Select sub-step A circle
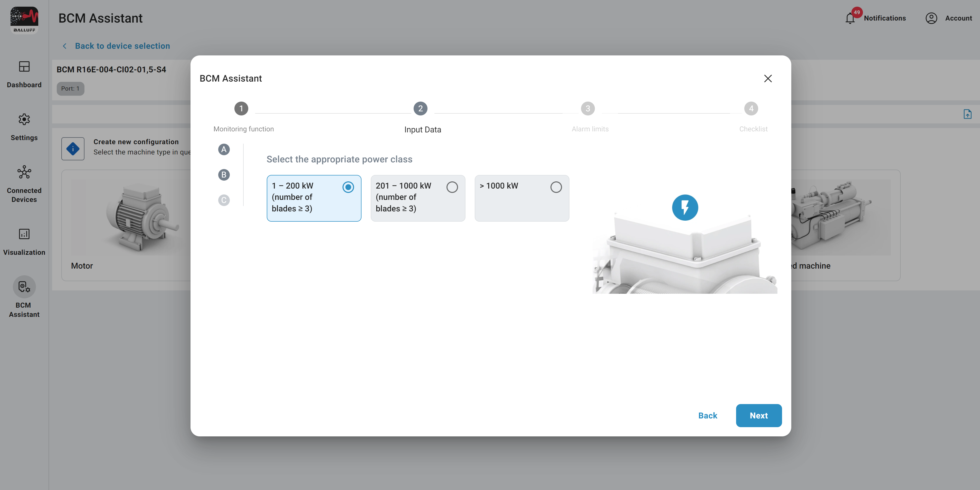The width and height of the screenshot is (980, 490). pos(224,149)
